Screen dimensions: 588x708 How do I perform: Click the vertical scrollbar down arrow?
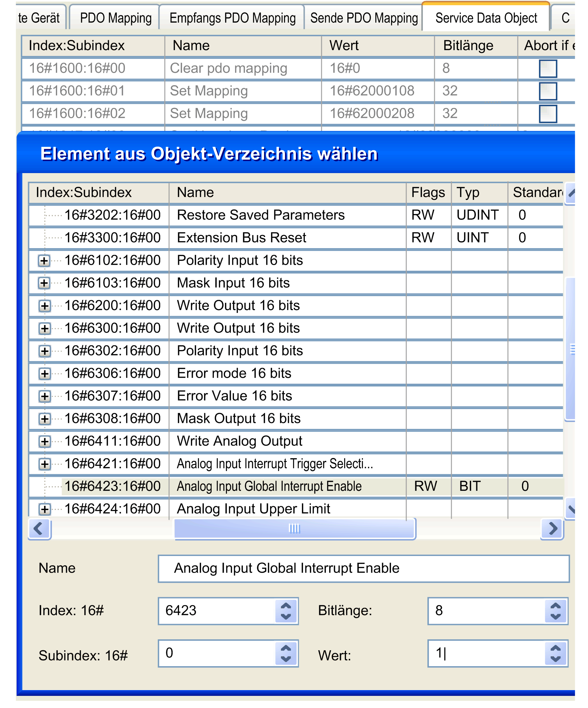570,508
